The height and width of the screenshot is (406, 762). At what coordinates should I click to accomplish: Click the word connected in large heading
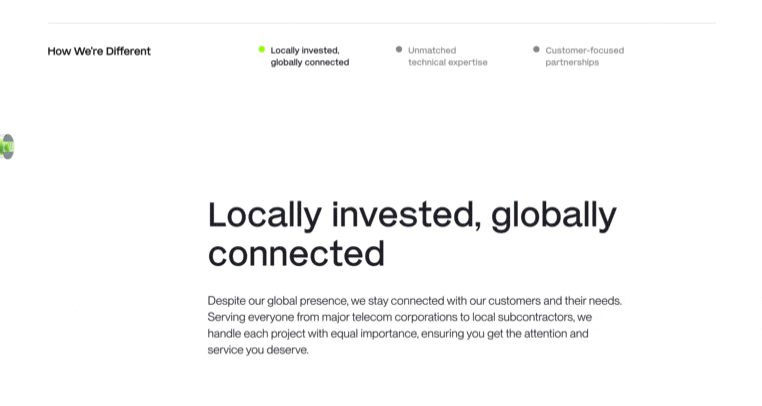coord(296,254)
